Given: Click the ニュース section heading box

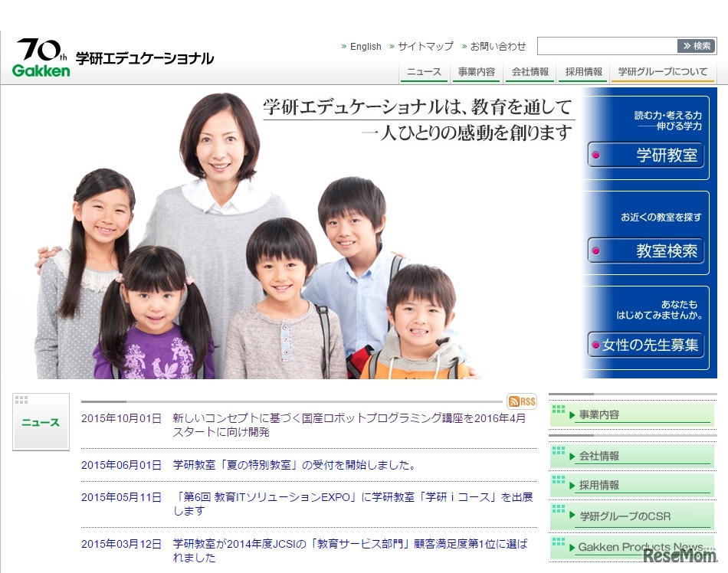Looking at the screenshot, I should tap(41, 422).
